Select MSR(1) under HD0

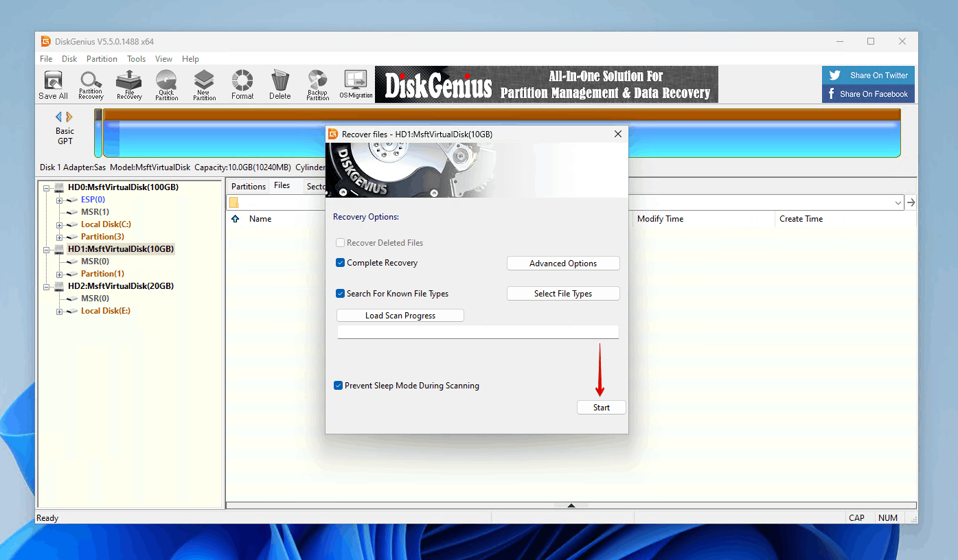pos(95,212)
